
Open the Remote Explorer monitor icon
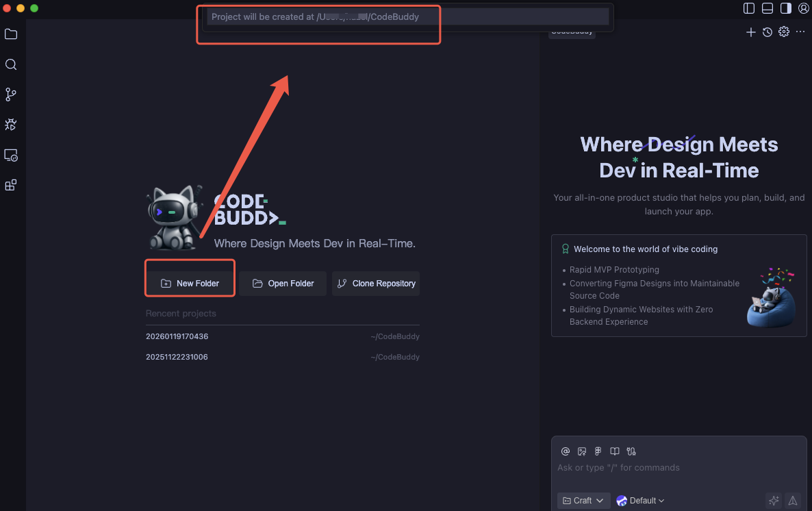click(x=11, y=155)
